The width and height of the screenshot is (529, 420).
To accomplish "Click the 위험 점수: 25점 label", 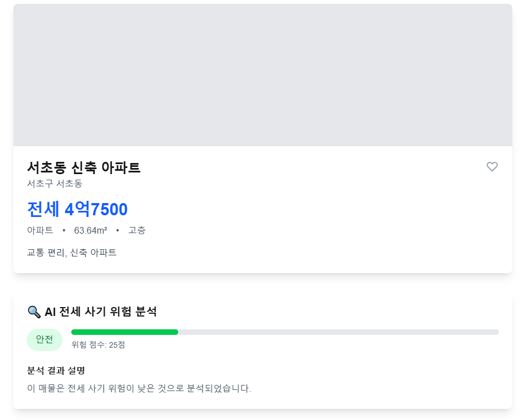I will (98, 345).
